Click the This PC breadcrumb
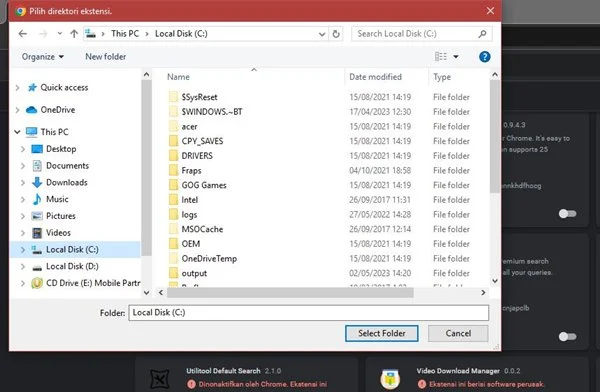This screenshot has width=600, height=392. click(x=125, y=34)
